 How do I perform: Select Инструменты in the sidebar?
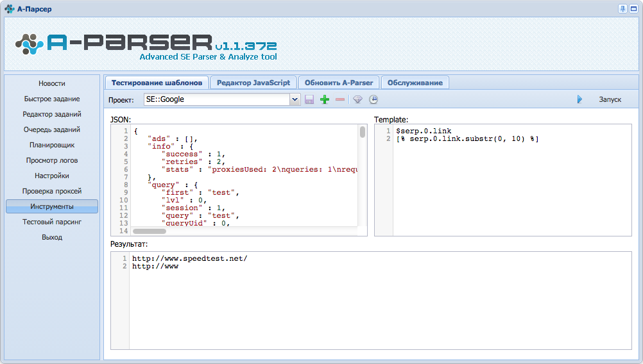coord(52,206)
